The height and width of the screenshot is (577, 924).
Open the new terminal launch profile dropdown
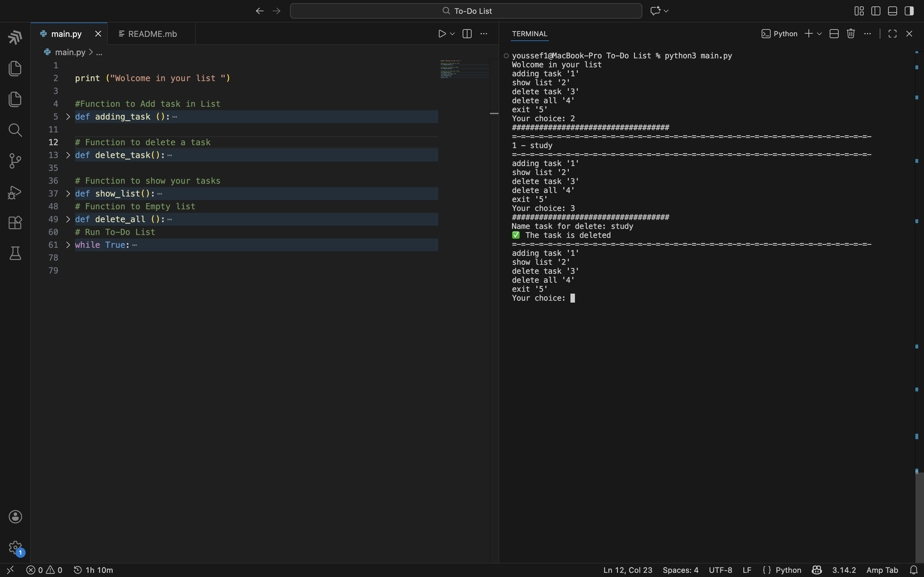pos(819,34)
